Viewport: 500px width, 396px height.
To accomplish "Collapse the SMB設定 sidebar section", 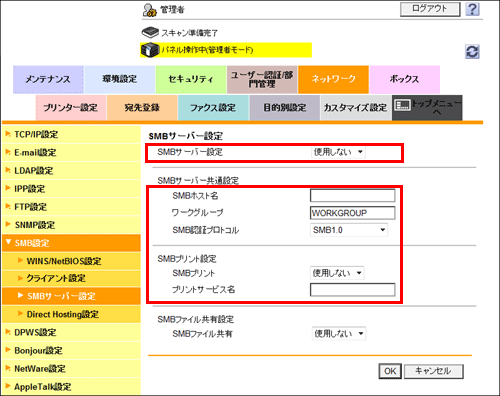I will click(71, 243).
